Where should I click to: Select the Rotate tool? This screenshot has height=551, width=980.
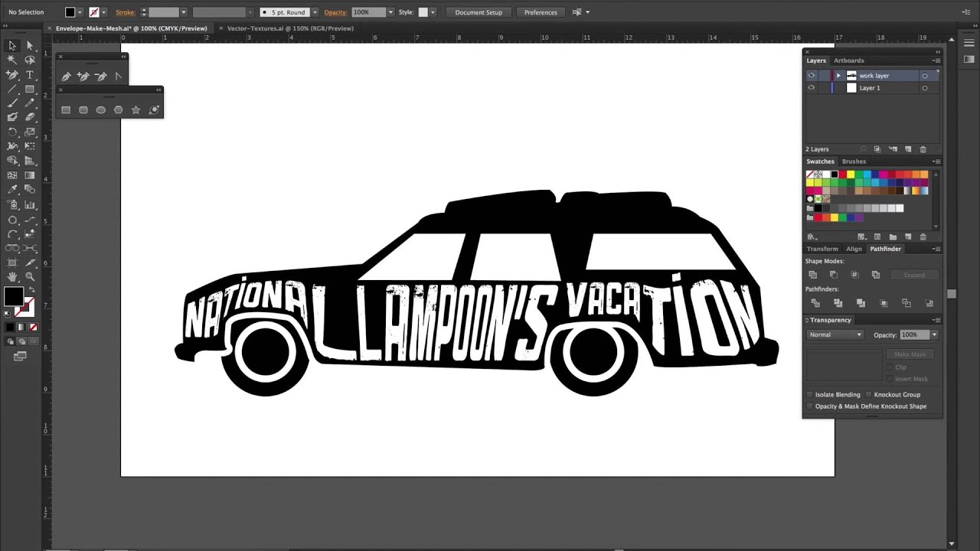(x=12, y=132)
